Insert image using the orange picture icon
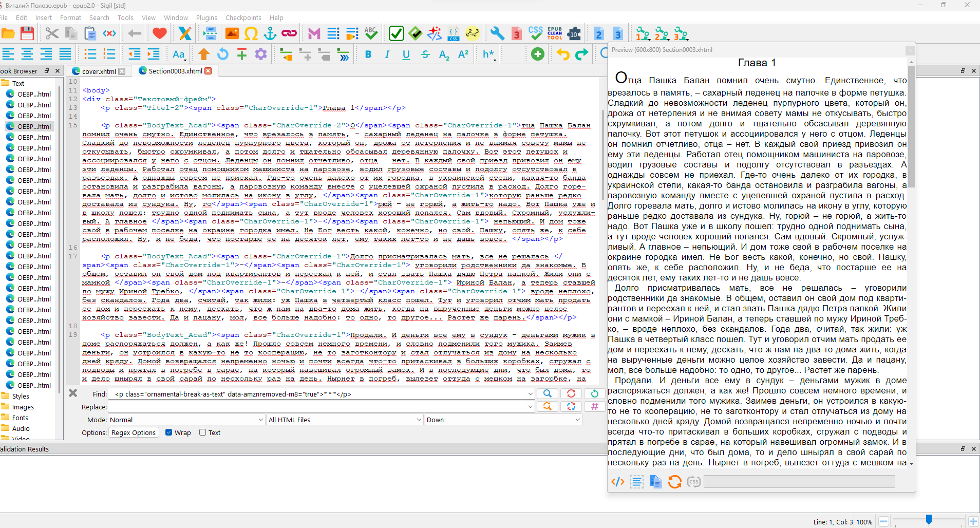This screenshot has height=528, width=980. coord(232,34)
